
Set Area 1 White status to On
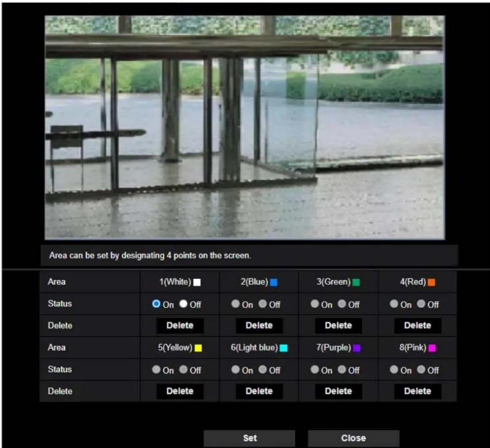tap(156, 304)
